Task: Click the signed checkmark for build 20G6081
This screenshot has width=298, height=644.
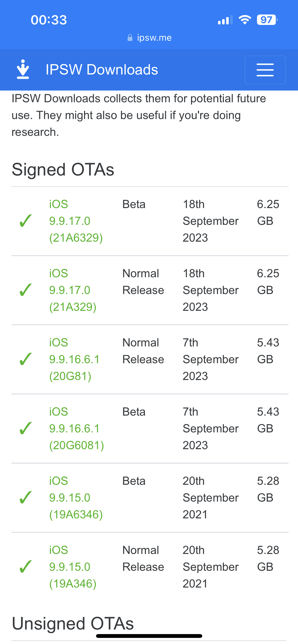Action: pyautogui.click(x=26, y=428)
